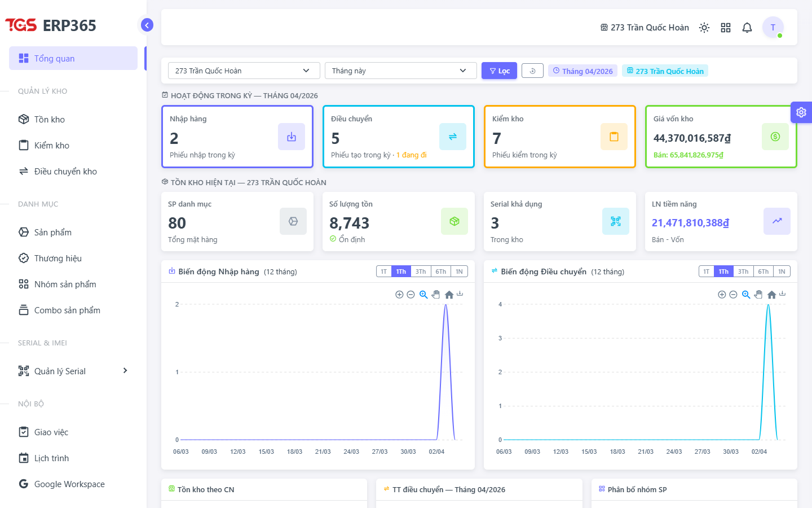Click the Giá vốn kho dollar icon
Viewport: 812px width, 508px height.
[775, 137]
